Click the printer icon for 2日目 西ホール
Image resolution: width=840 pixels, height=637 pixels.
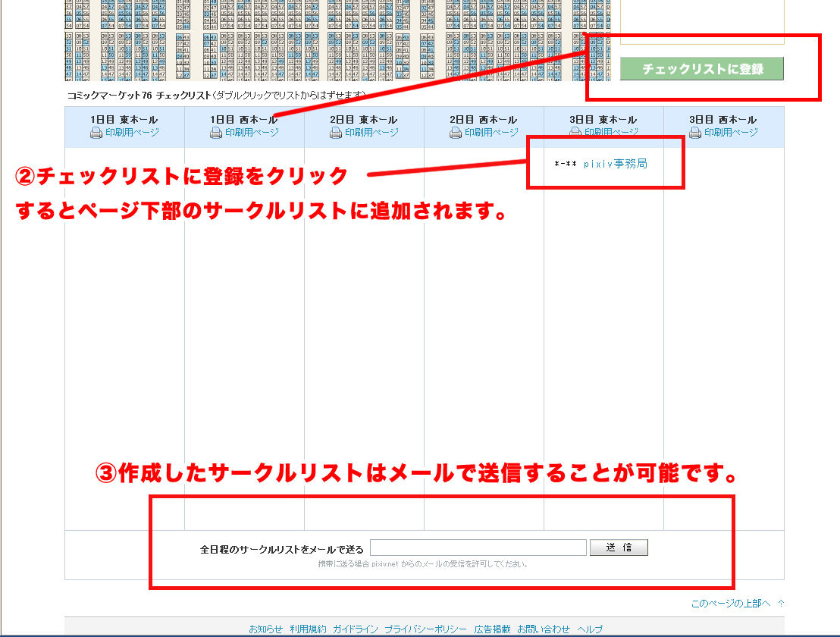pyautogui.click(x=455, y=131)
